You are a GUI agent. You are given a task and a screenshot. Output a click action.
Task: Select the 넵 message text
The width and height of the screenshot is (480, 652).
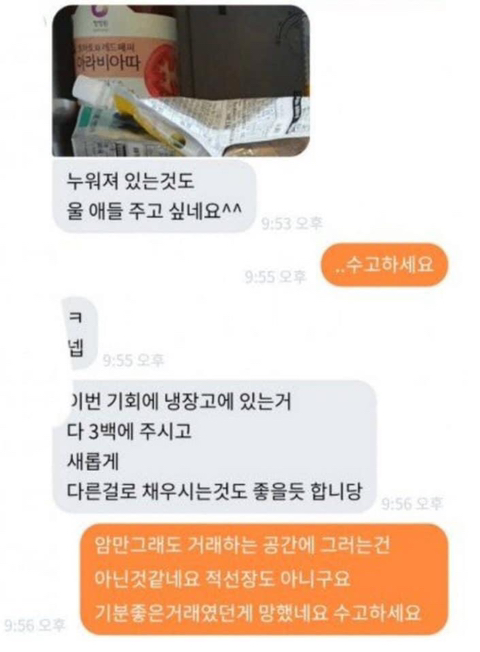(x=76, y=348)
